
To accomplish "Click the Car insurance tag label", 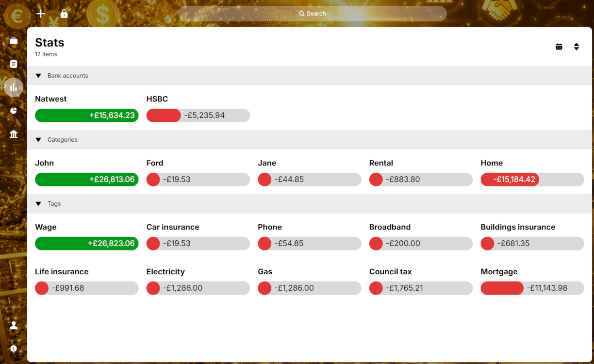I will coord(173,227).
